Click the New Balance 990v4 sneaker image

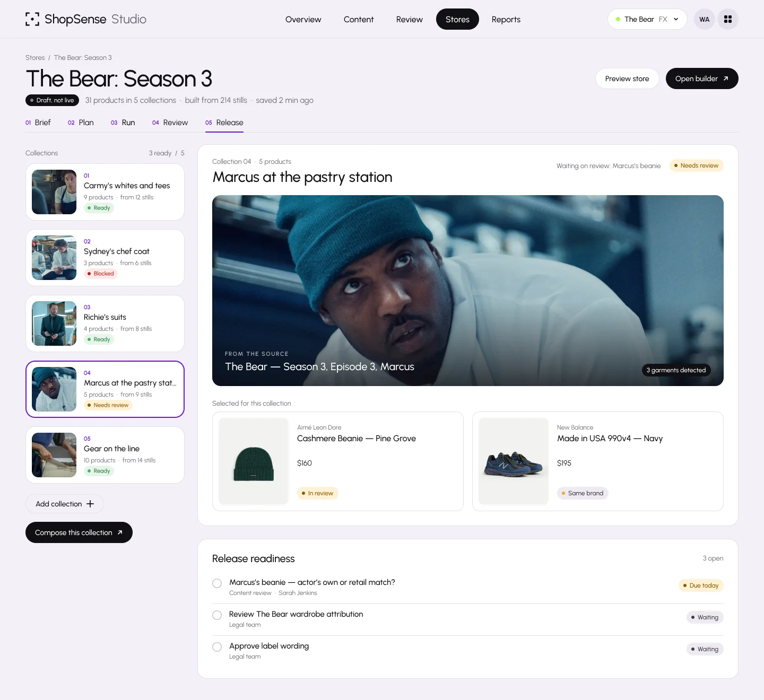click(x=514, y=461)
